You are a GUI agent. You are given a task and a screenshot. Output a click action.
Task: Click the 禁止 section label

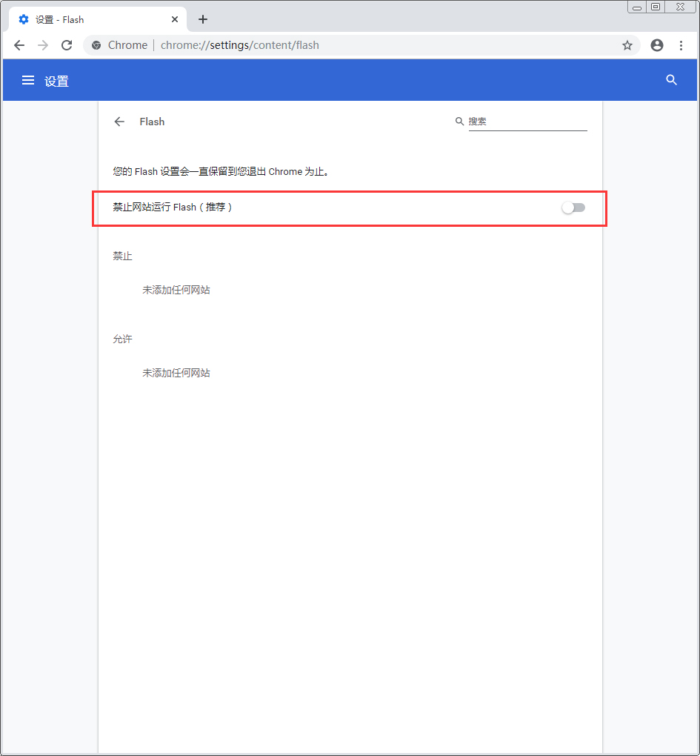(x=122, y=256)
